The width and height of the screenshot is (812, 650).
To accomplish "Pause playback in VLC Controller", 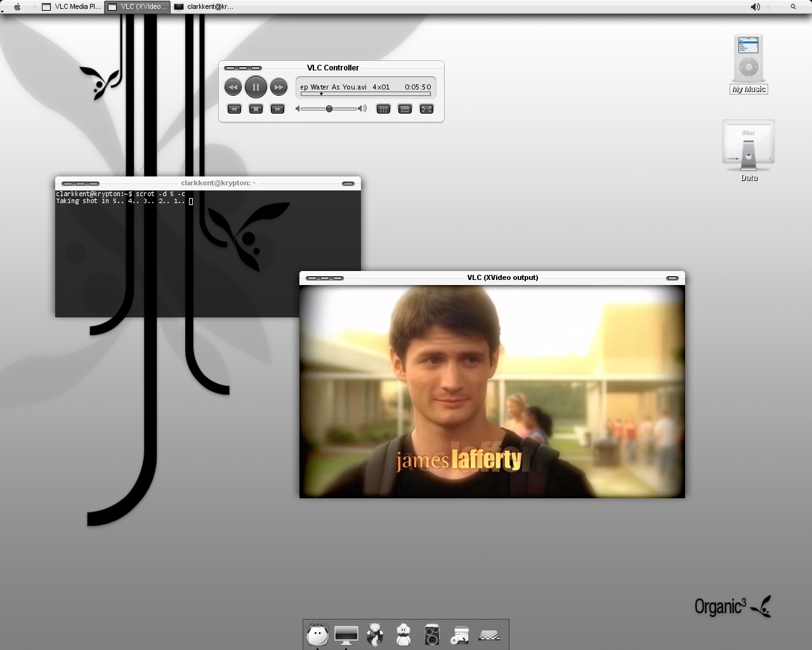I will 256,87.
